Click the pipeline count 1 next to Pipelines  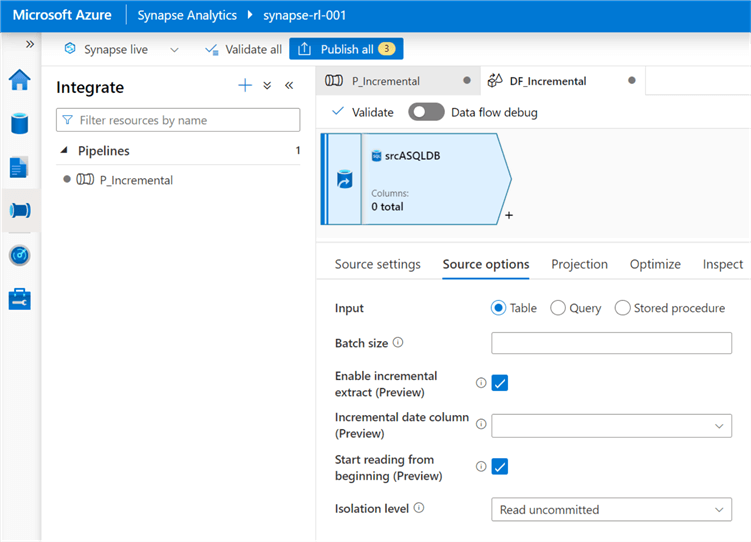pos(298,150)
